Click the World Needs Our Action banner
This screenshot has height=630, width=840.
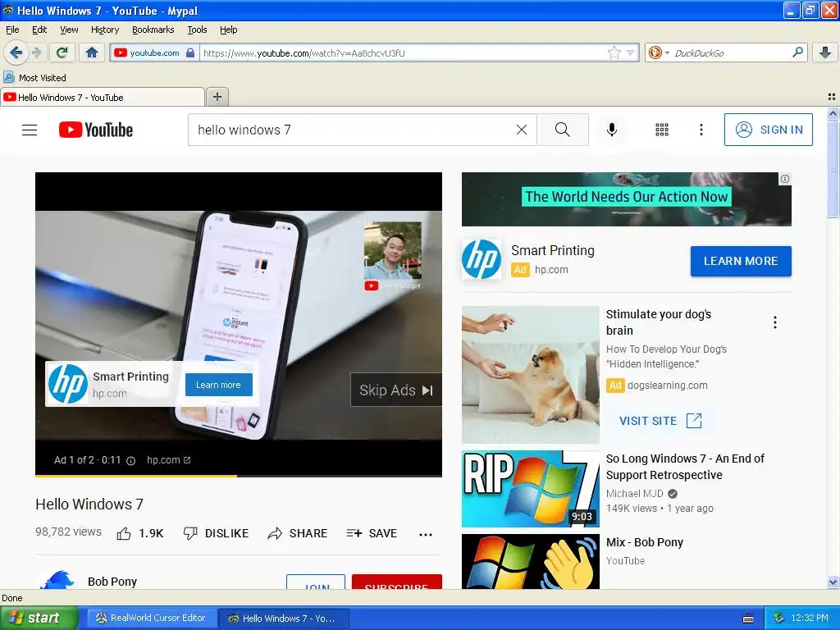(626, 199)
